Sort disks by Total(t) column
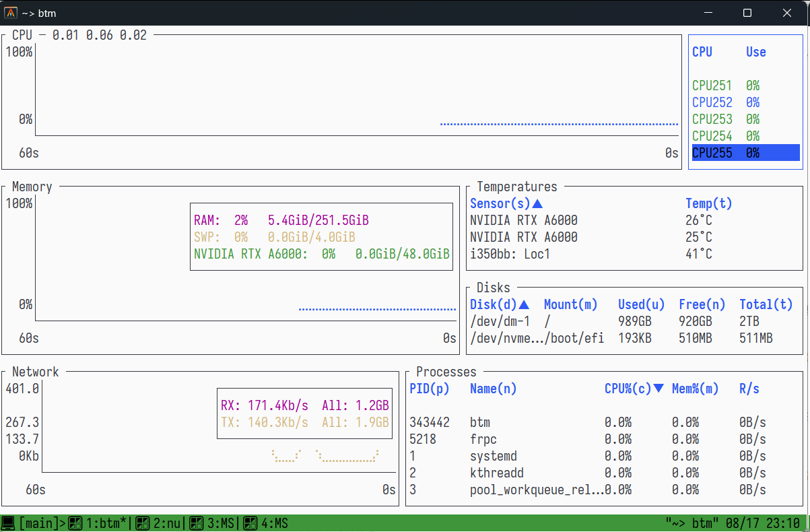Screen dimensions: 810x532 coord(766,304)
